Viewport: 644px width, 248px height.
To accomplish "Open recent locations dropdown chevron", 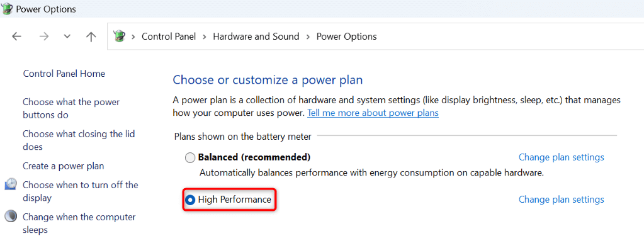I will pos(67,37).
